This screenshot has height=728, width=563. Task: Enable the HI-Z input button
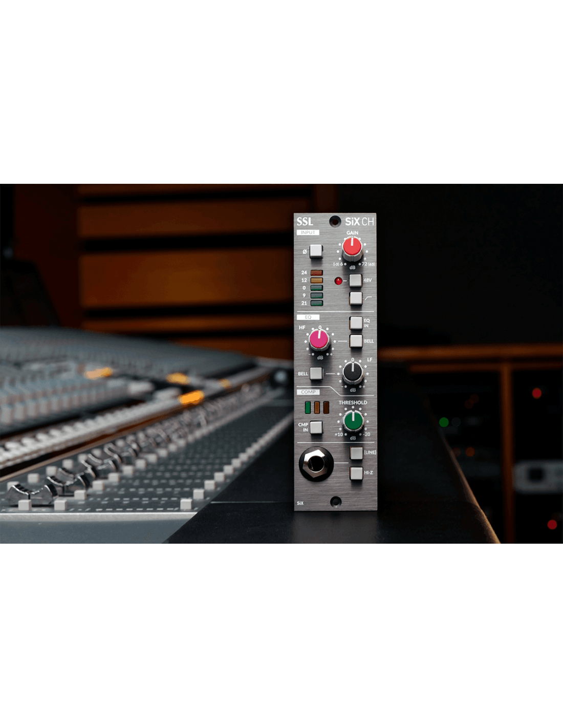click(x=356, y=473)
